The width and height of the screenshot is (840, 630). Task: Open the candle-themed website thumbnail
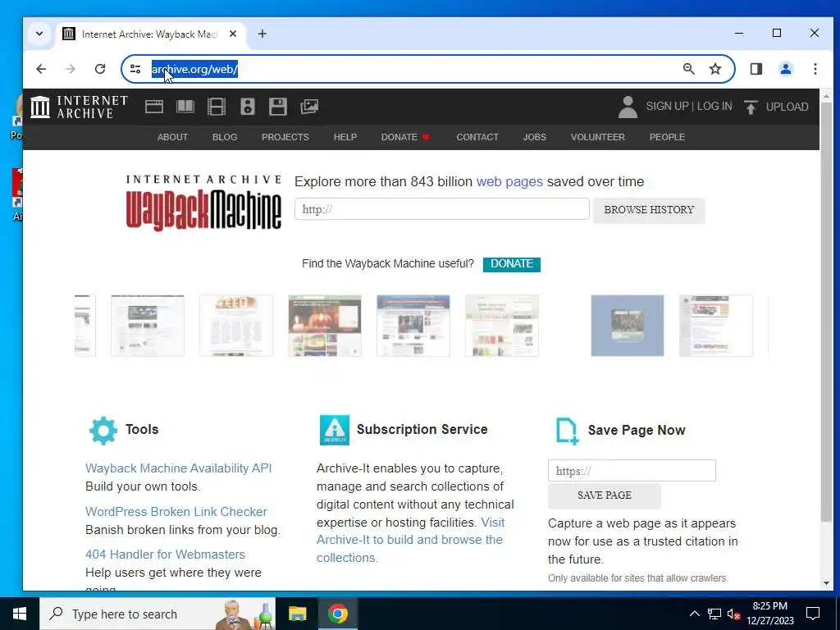click(x=325, y=326)
